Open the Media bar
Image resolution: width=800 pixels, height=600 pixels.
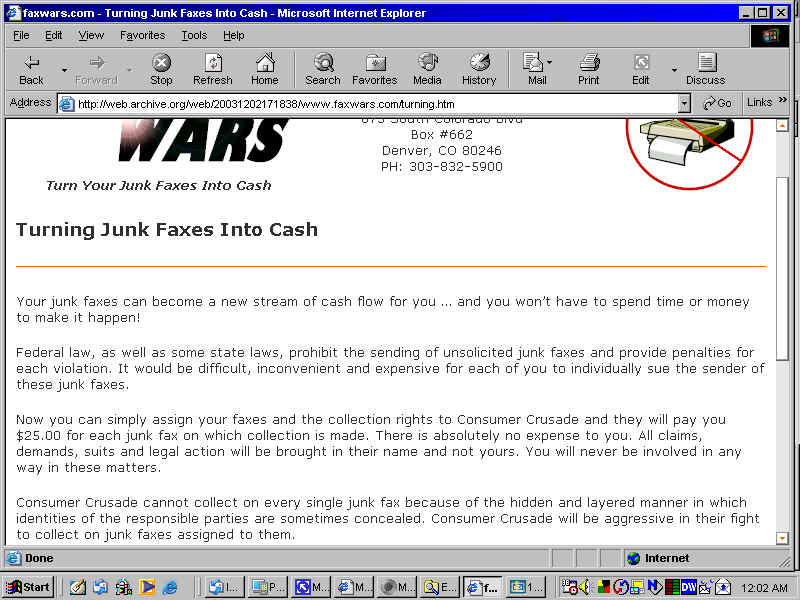pyautogui.click(x=428, y=69)
